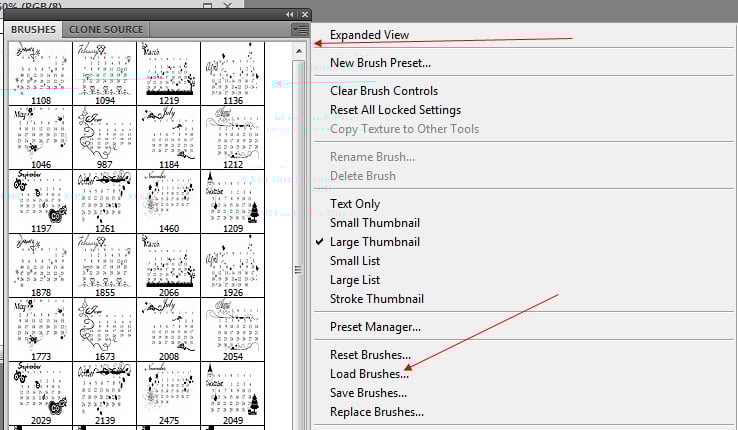Choose Reset All Locked Settings
738x430 pixels.
pyautogui.click(x=395, y=110)
